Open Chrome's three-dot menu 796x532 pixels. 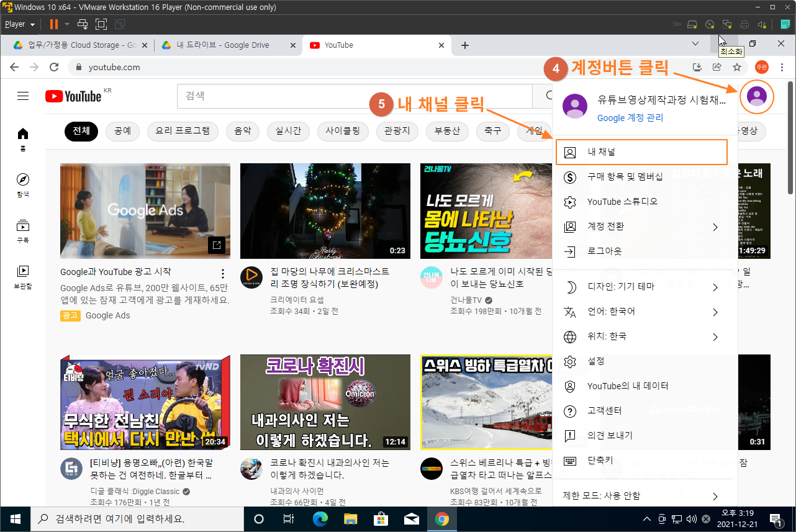tap(782, 67)
